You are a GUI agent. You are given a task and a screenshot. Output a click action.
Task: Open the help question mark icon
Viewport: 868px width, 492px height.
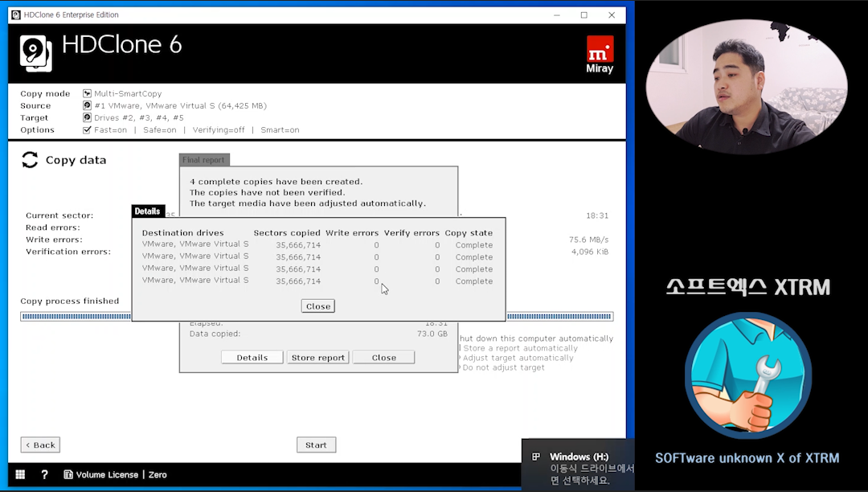(45, 474)
